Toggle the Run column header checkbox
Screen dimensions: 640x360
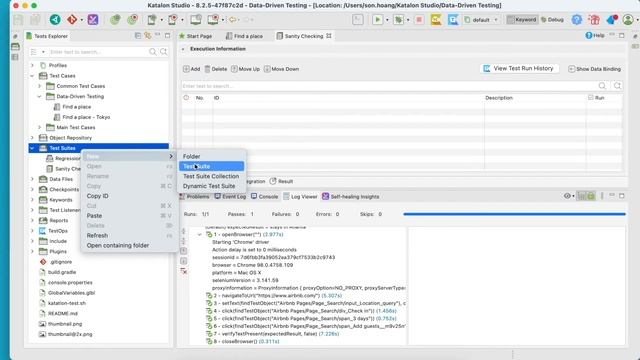(591, 98)
